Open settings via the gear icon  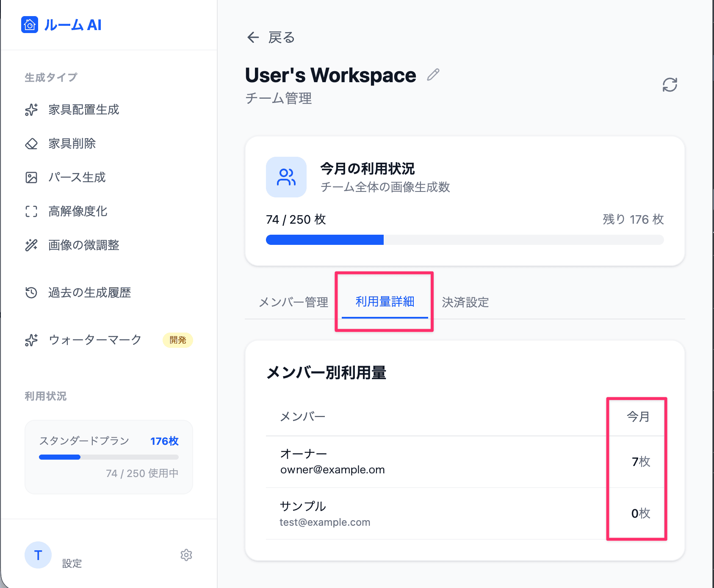186,555
